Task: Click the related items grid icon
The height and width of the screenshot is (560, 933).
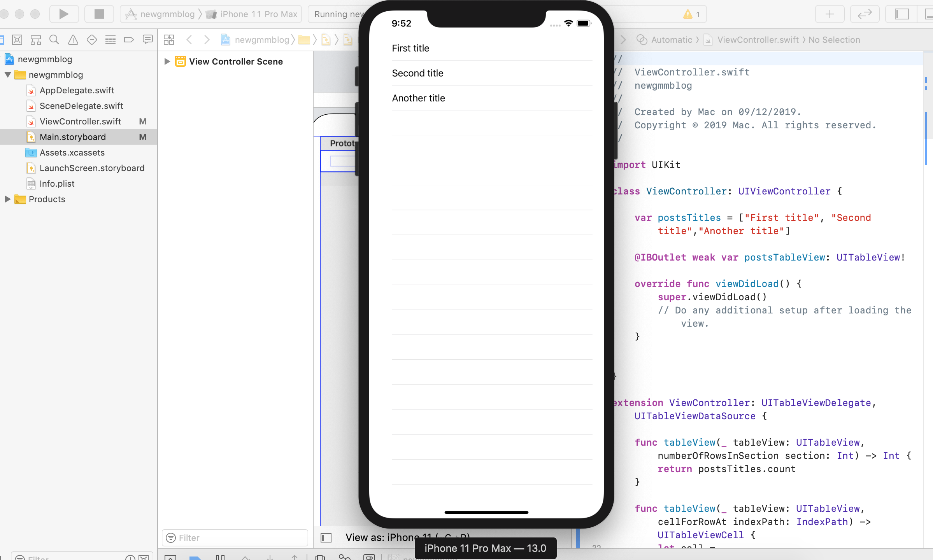Action: 169,40
